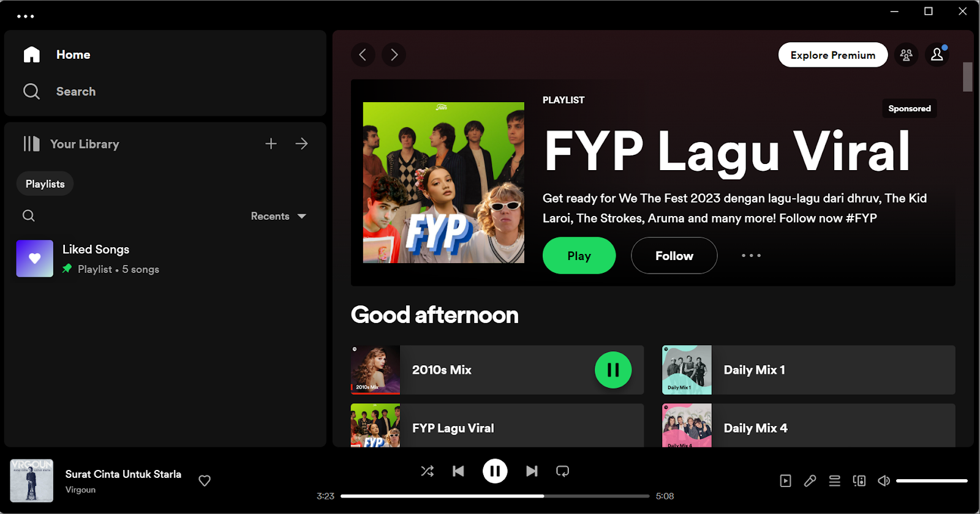980x514 pixels.
Task: Skip to the next track
Action: (532, 471)
